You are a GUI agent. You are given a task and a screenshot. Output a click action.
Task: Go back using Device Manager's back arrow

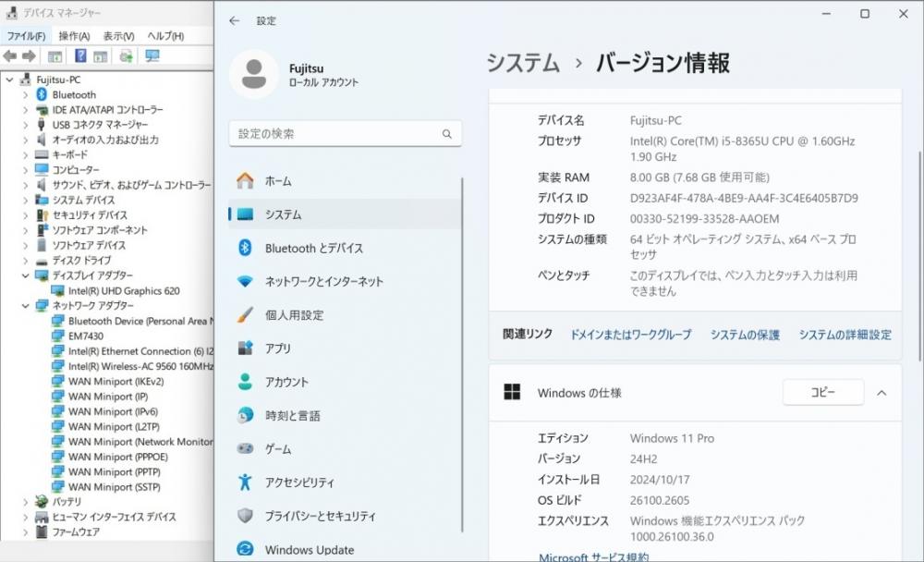point(10,56)
